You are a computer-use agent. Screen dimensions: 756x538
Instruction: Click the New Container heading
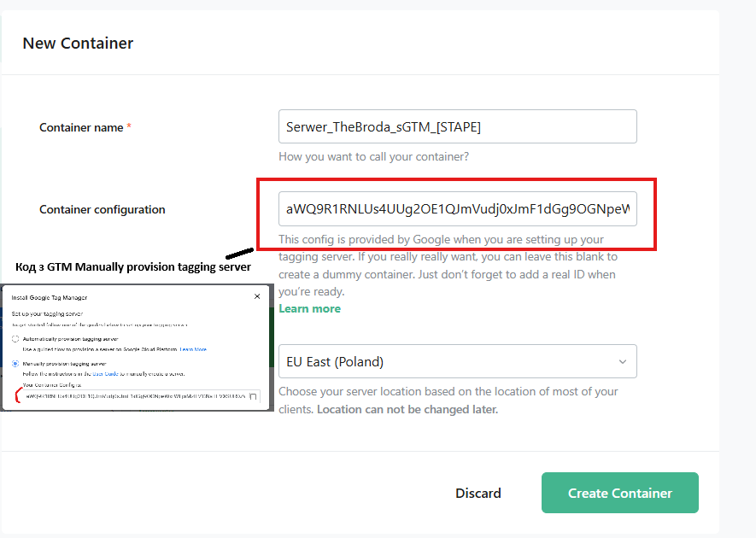click(x=78, y=44)
